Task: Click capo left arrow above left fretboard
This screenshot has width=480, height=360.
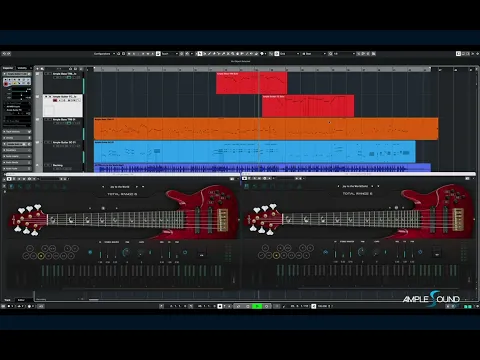Action: (x=90, y=208)
